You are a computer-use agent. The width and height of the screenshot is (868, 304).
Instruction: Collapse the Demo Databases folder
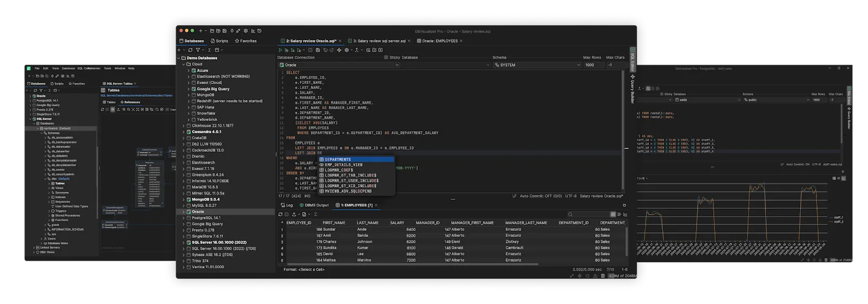pos(178,58)
